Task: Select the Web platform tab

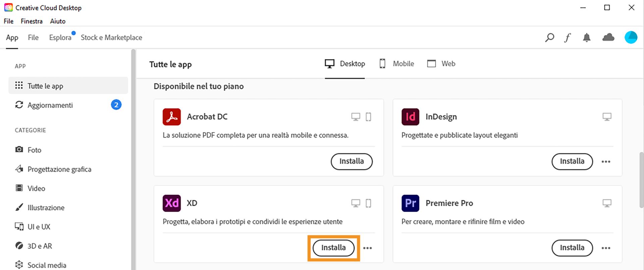Action: coord(441,64)
